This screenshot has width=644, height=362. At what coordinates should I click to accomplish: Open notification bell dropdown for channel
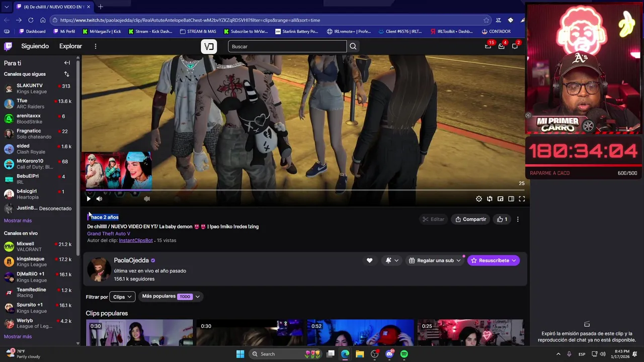pyautogui.click(x=392, y=260)
